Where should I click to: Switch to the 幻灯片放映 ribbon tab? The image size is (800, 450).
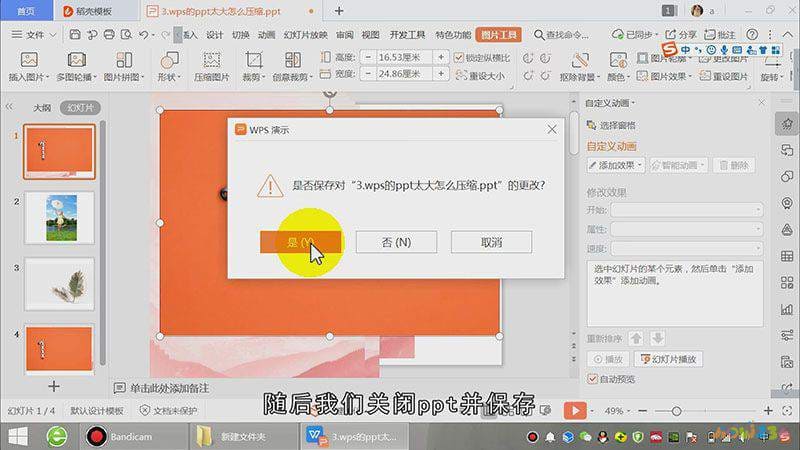pyautogui.click(x=305, y=35)
